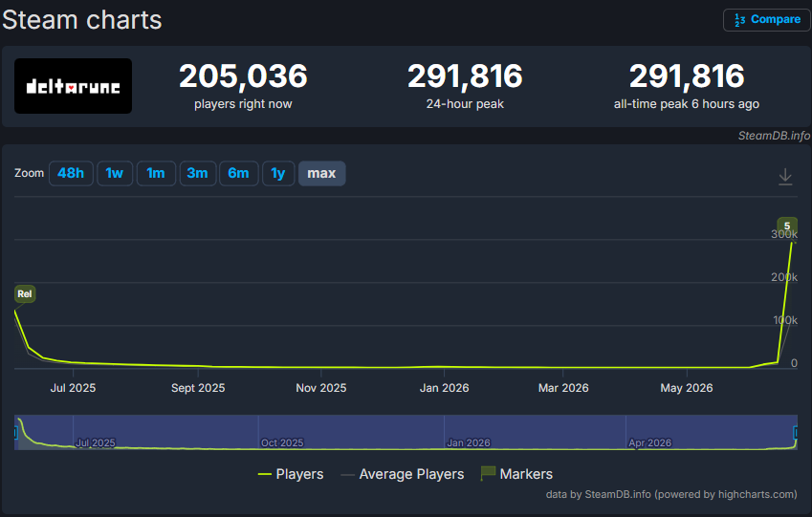Click the all-time peak 6 hours ago text
The height and width of the screenshot is (517, 812).
click(687, 104)
